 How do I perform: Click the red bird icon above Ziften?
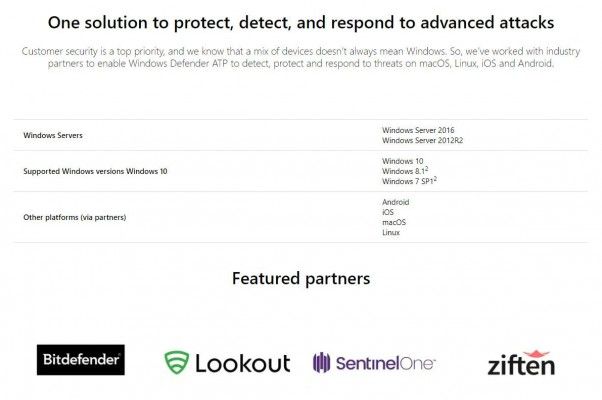pos(538,354)
